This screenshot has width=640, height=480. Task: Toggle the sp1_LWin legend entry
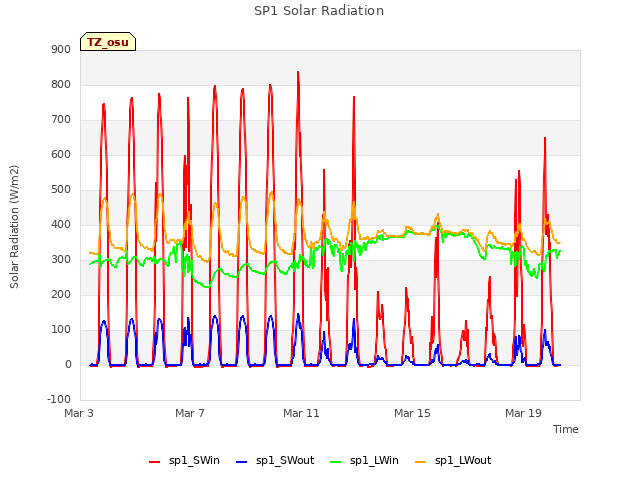click(x=364, y=460)
